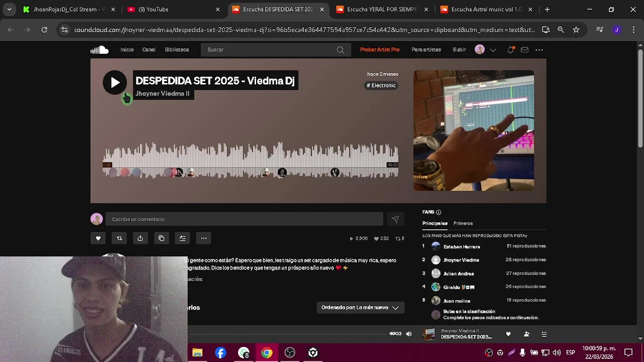Switch to the Primeros fans tab

463,223
